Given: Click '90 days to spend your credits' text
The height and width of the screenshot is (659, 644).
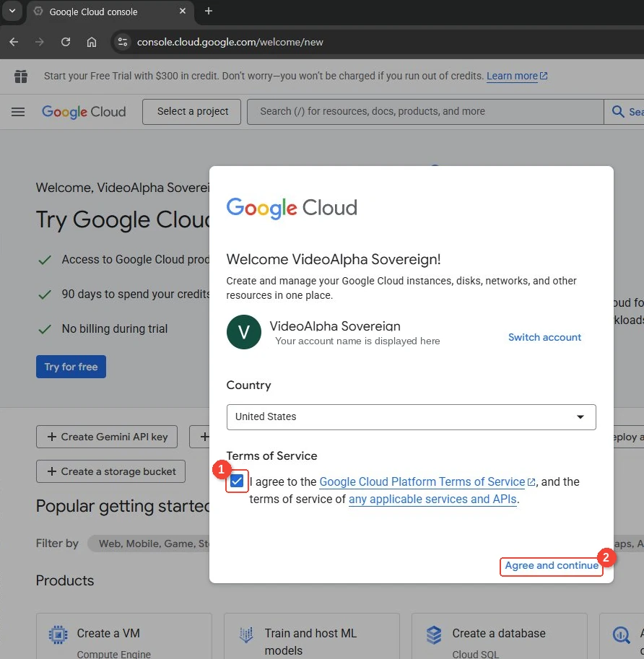Looking at the screenshot, I should tap(136, 294).
